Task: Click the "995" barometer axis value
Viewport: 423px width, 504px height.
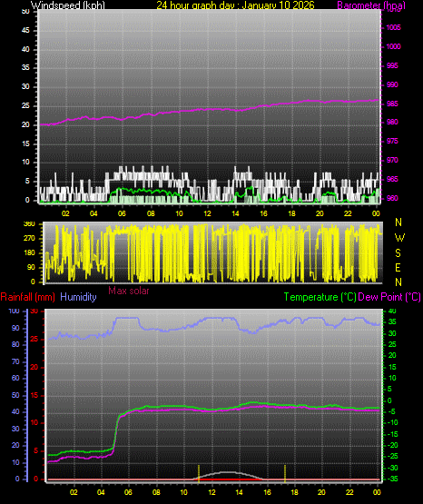Action: [392, 65]
